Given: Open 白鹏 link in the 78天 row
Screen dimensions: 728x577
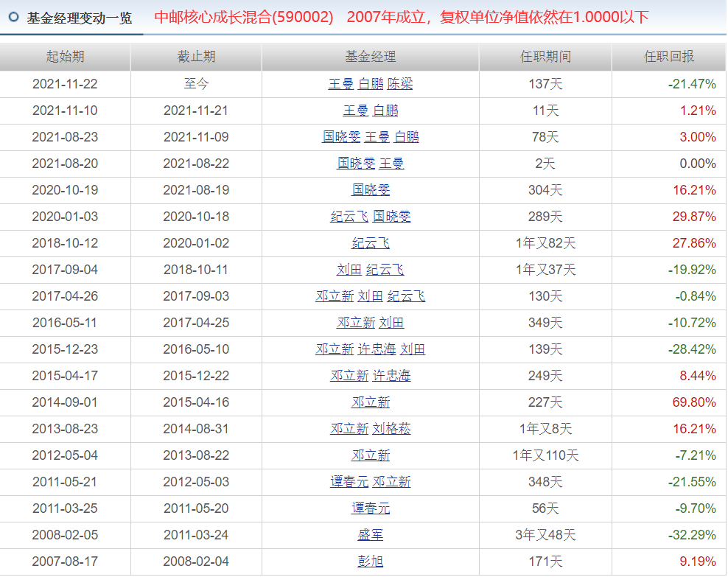Looking at the screenshot, I should [406, 137].
